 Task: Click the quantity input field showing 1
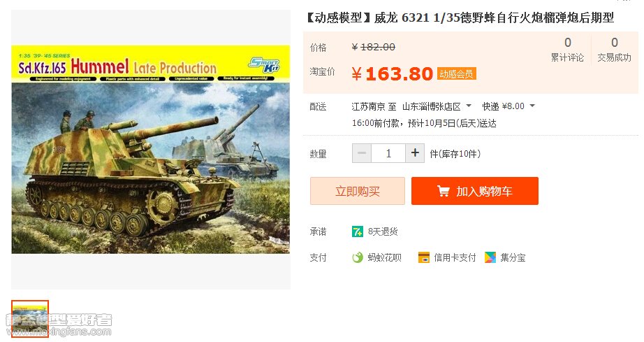(x=388, y=153)
